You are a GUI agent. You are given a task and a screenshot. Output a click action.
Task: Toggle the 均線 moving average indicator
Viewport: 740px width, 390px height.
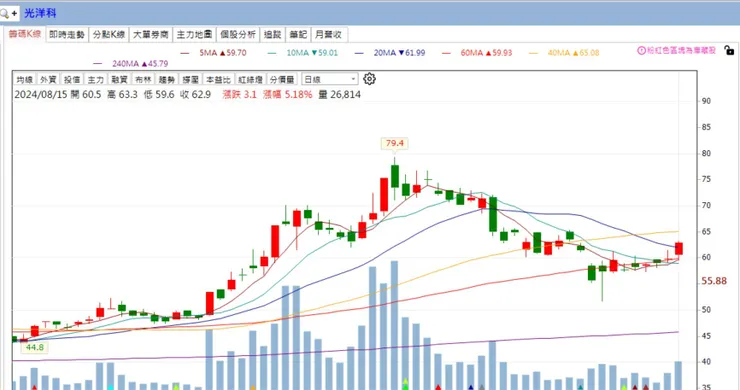(25, 79)
